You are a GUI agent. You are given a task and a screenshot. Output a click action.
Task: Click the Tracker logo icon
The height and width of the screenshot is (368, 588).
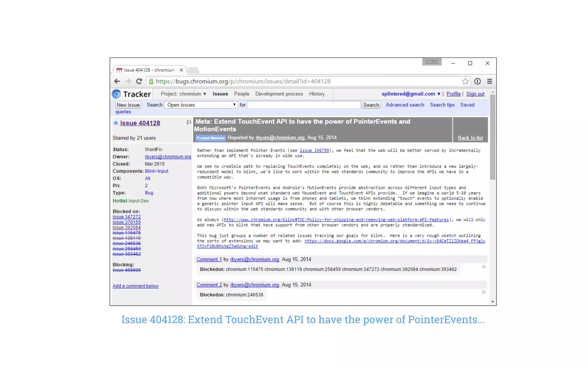pos(116,94)
